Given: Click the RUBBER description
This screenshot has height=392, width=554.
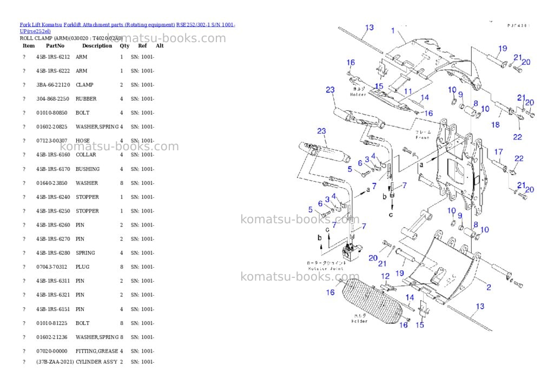Looking at the screenshot, I should point(86,99).
